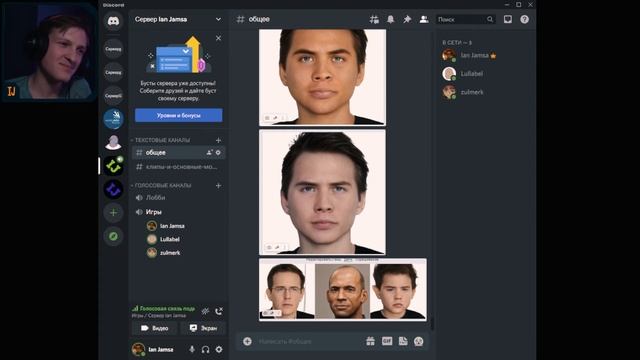Join the Лобби voice channel
The width and height of the screenshot is (640, 360).
click(178, 198)
